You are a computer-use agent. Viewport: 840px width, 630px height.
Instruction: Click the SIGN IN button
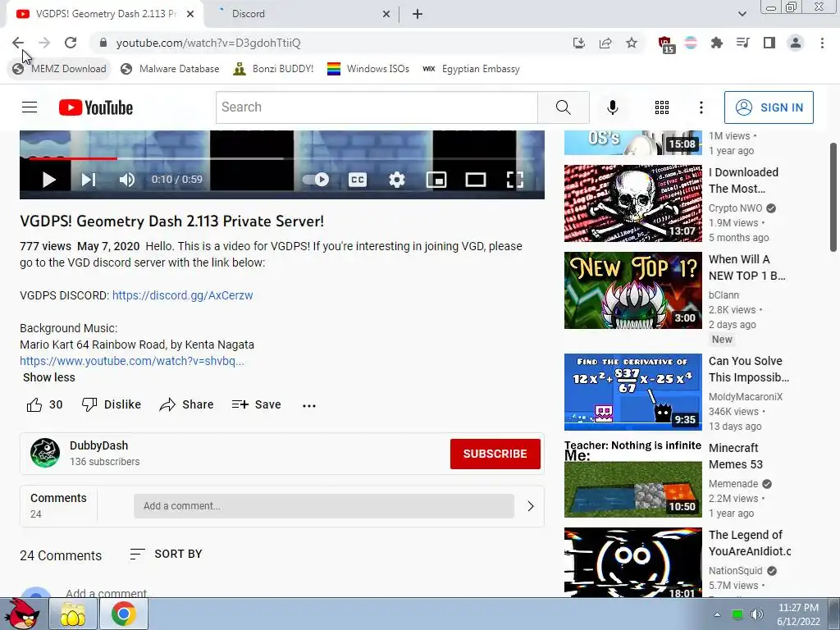[x=769, y=107]
